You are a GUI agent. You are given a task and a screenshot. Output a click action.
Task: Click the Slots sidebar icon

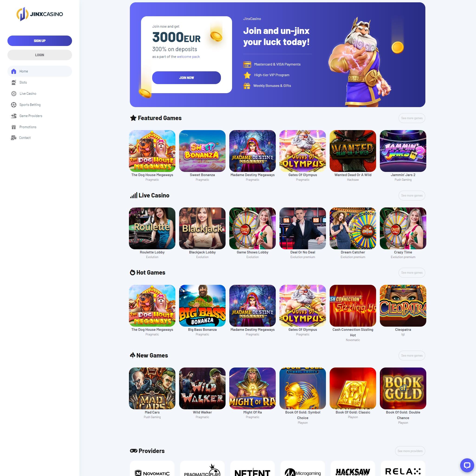(13, 82)
